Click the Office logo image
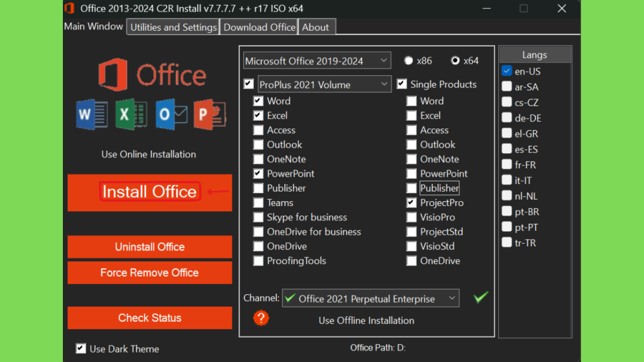 pyautogui.click(x=152, y=75)
